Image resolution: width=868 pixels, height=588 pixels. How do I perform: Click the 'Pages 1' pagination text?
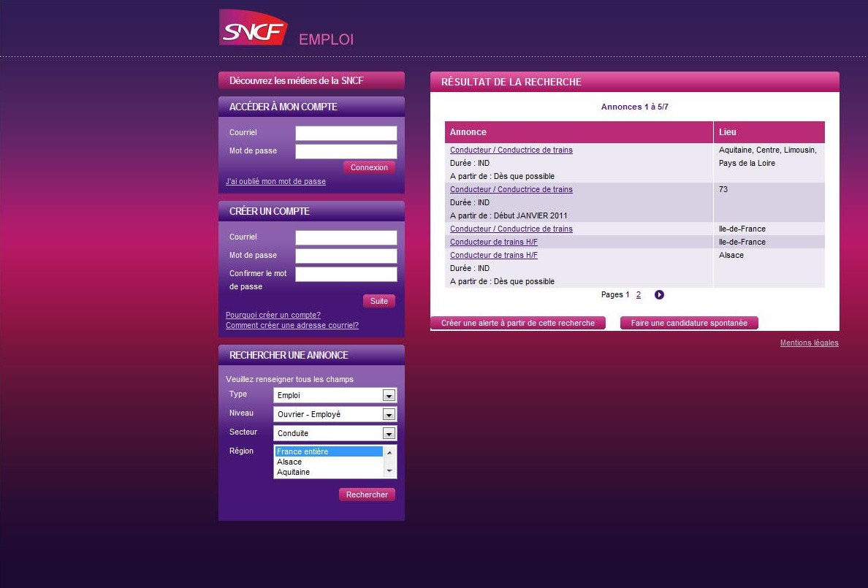click(x=615, y=294)
